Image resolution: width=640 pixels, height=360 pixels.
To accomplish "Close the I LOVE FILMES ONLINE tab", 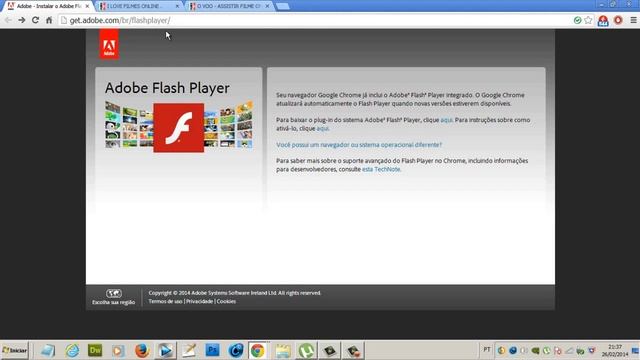I will pyautogui.click(x=177, y=6).
